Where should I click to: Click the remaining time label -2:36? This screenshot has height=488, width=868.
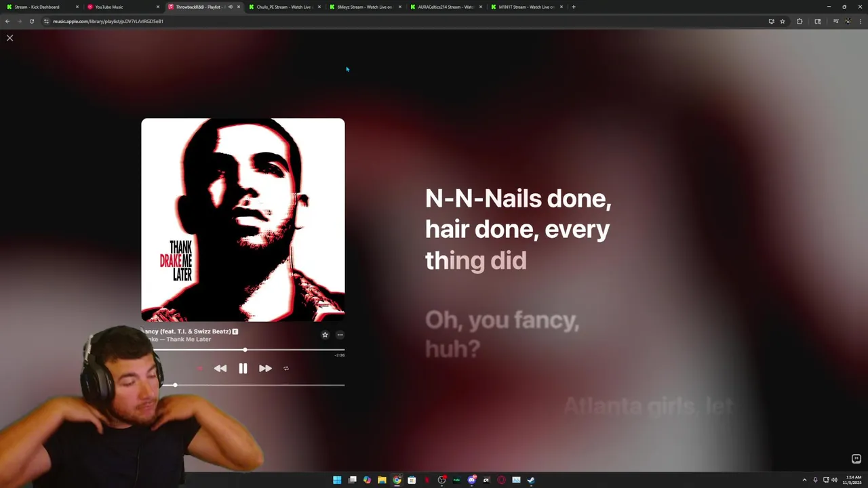point(340,355)
